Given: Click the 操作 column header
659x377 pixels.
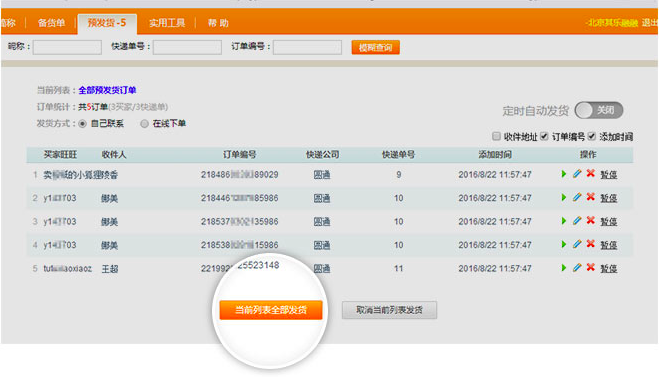Looking at the screenshot, I should point(588,155).
